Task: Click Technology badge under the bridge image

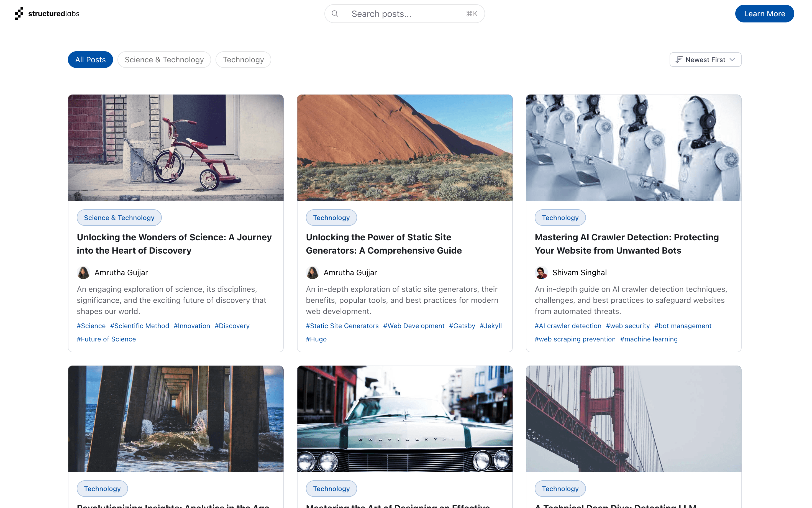Action: coord(560,489)
